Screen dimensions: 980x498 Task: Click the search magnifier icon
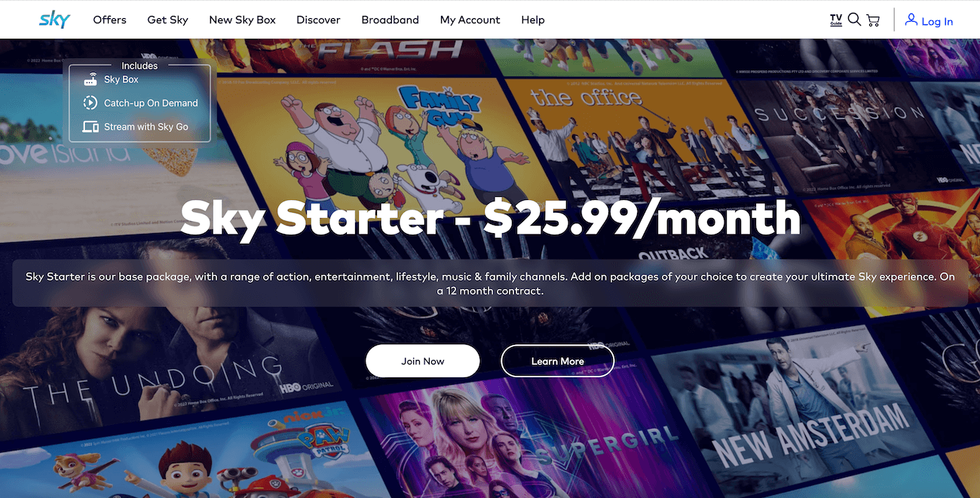(854, 20)
